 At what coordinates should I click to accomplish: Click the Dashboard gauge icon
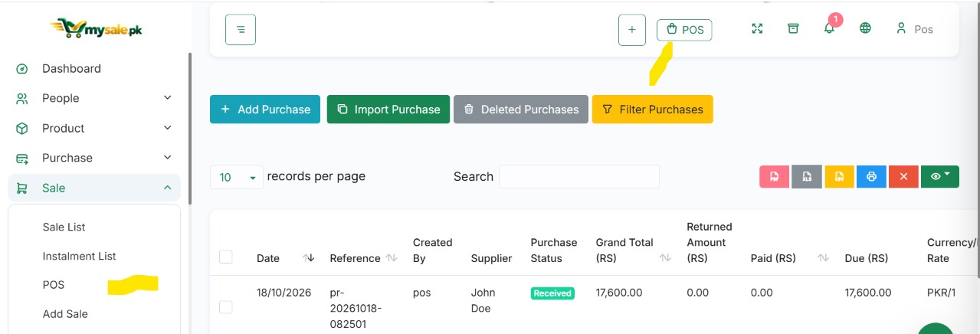tap(22, 69)
